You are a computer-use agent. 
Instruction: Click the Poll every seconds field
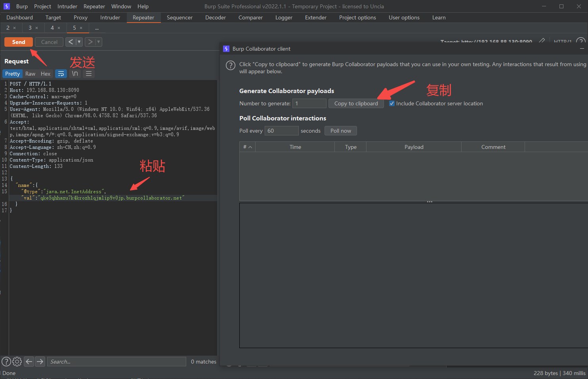pyautogui.click(x=282, y=131)
